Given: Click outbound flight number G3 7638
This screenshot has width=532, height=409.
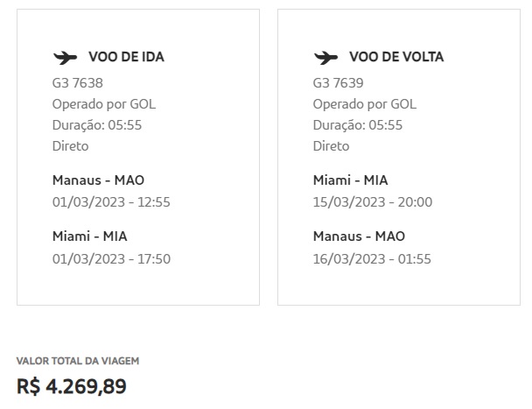Looking at the screenshot, I should click(x=77, y=83).
